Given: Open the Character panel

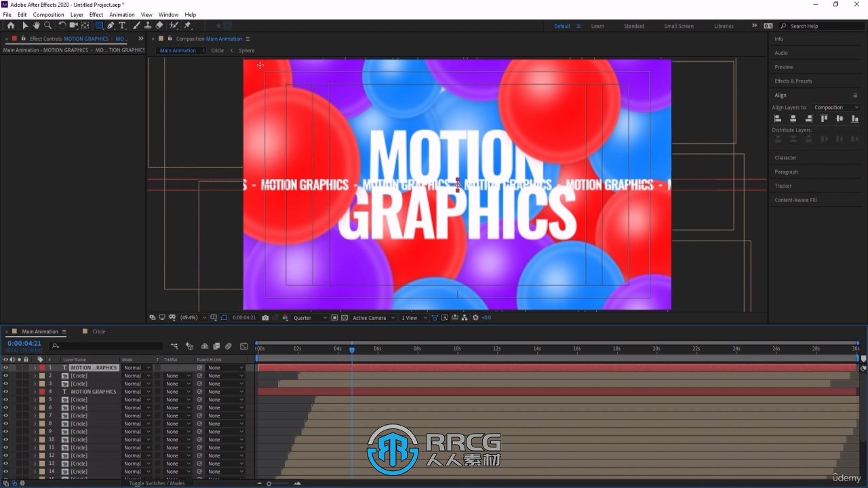Looking at the screenshot, I should pos(786,157).
